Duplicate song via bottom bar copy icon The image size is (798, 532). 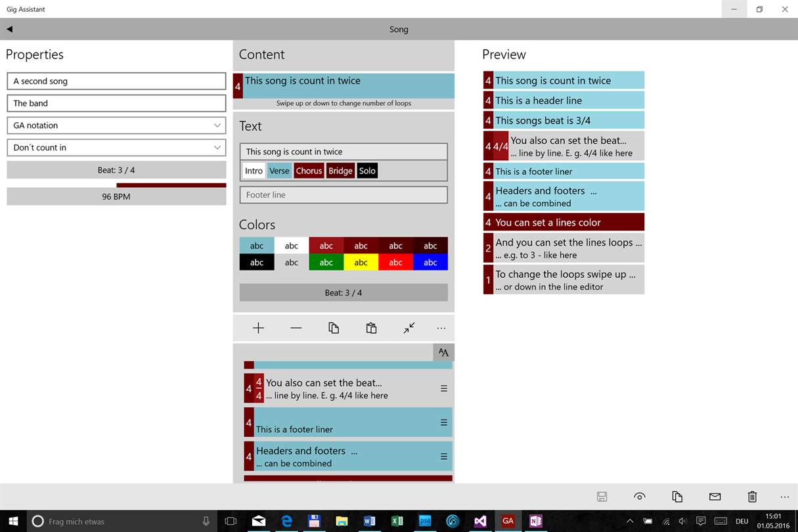pos(677,497)
